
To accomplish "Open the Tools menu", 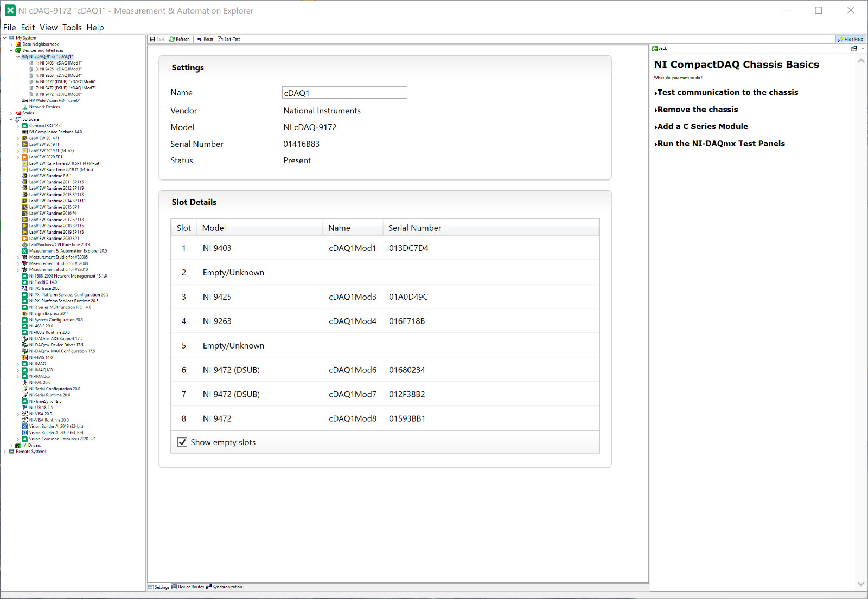I will coord(72,28).
